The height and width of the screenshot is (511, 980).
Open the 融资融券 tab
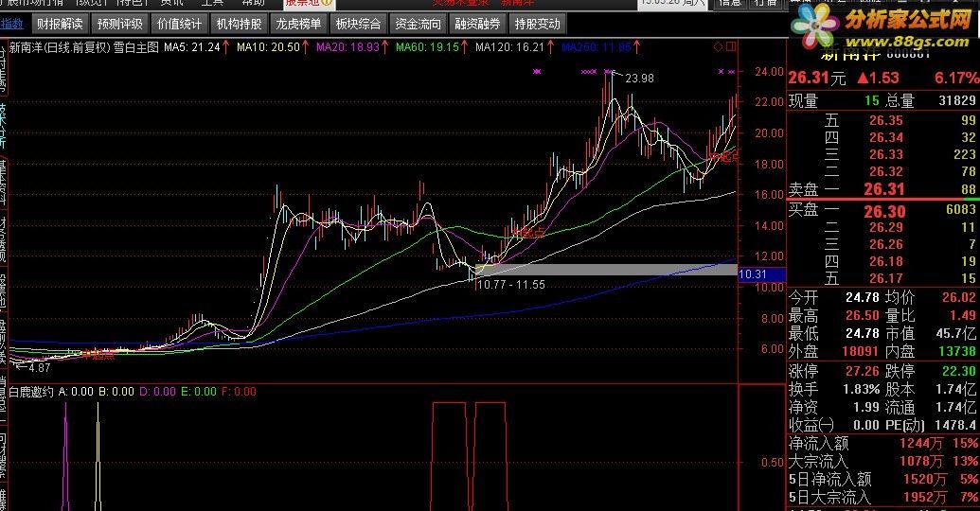coord(478,25)
